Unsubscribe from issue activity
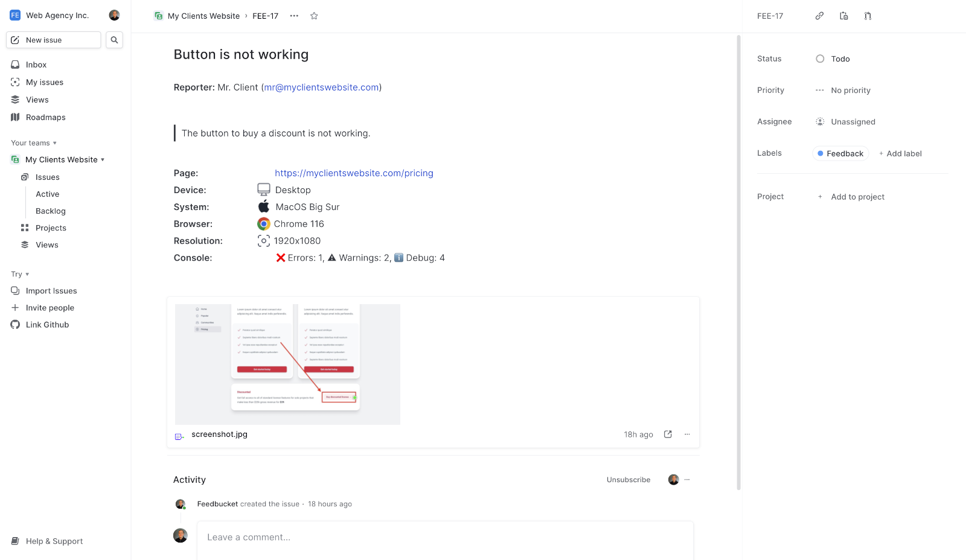Screen dimensions: 966x560 point(629,480)
